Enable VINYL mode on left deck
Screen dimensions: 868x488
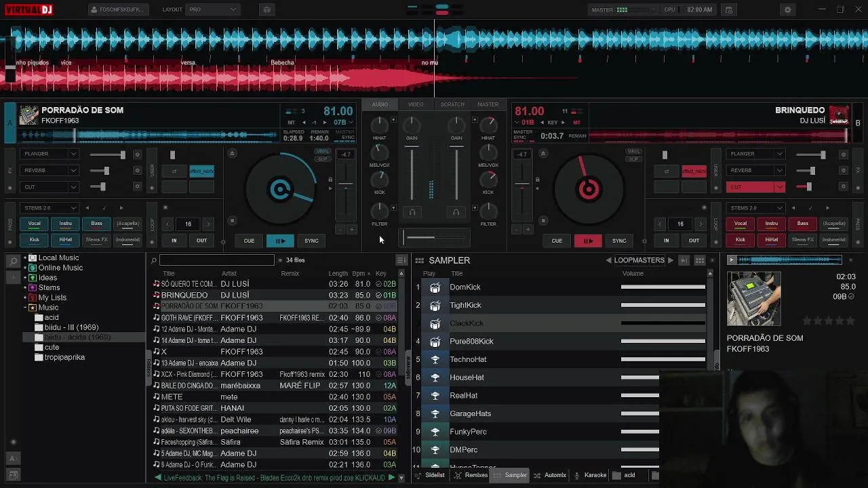322,151
